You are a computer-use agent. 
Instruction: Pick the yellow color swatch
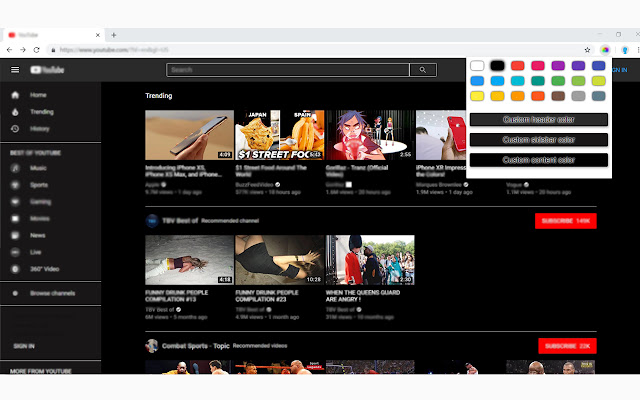[477, 96]
